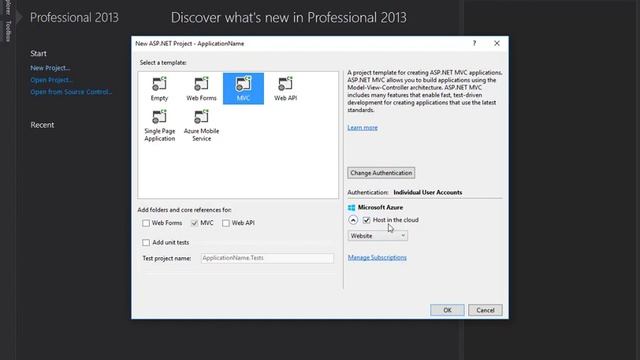Toggle the MVC core references checkbox
This screenshot has width=640, height=360.
click(194, 223)
